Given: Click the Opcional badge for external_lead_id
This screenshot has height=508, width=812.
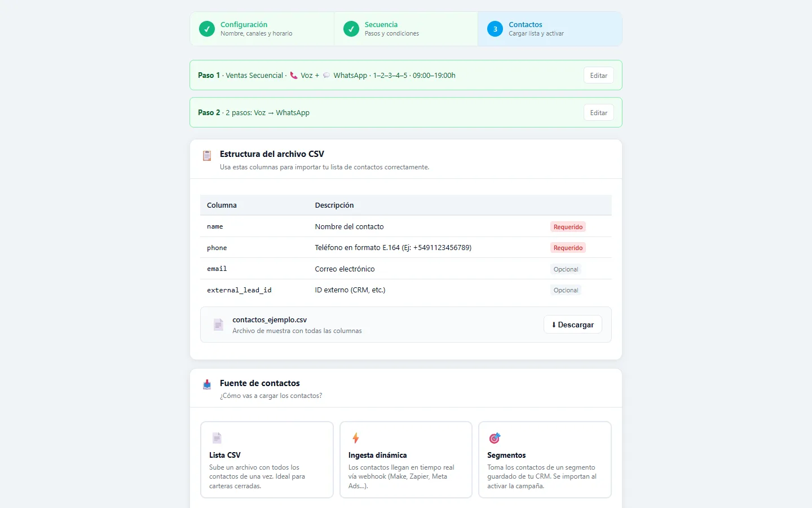Looking at the screenshot, I should pos(566,290).
